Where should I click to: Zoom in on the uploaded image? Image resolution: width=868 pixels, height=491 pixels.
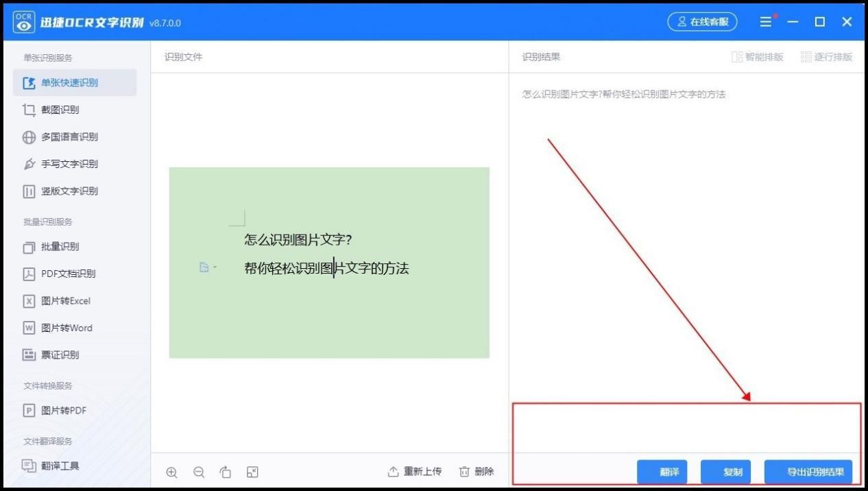point(172,472)
